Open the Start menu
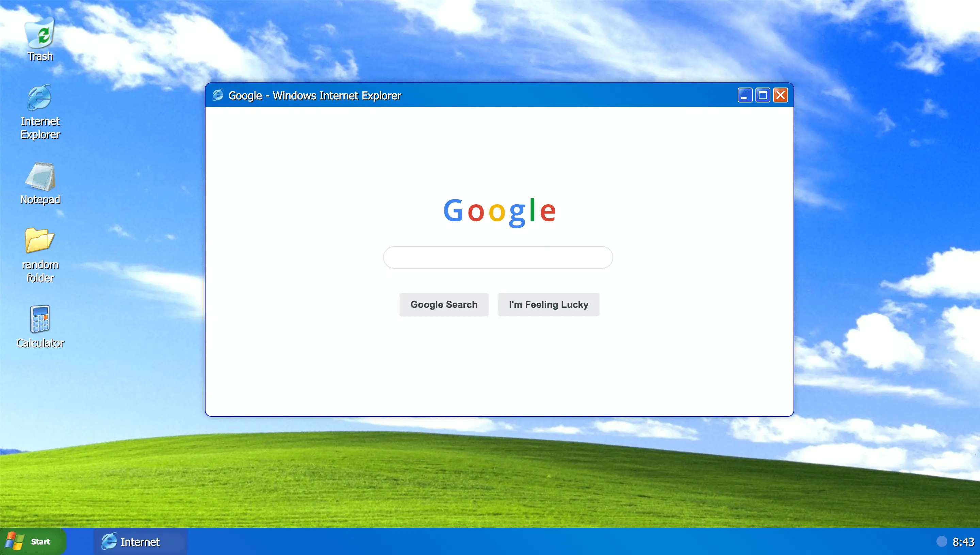980x555 pixels. pyautogui.click(x=33, y=541)
